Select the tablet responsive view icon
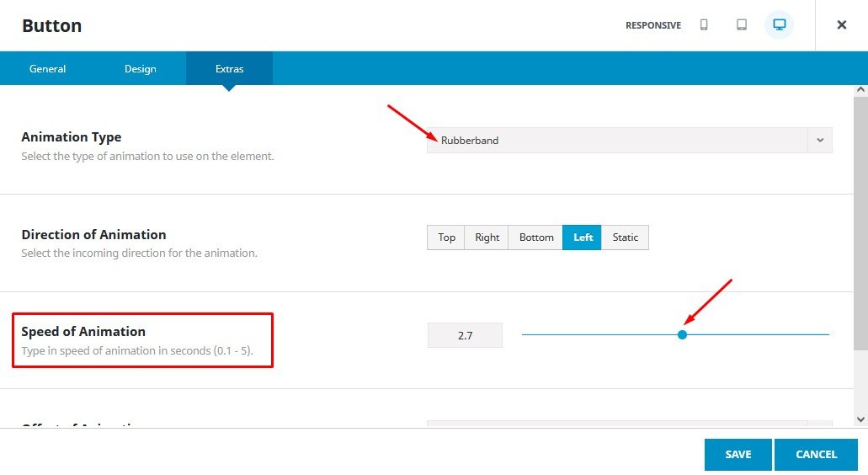 pyautogui.click(x=742, y=25)
